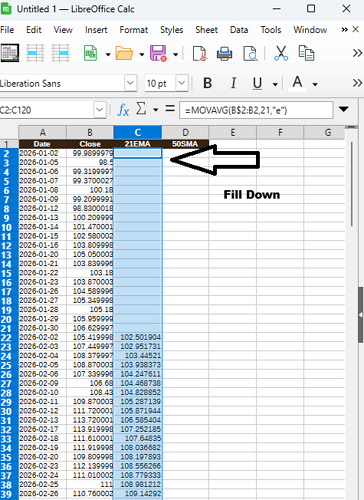Open the Tools menu
Image resolution: width=364 pixels, height=500 pixels.
pos(271,30)
